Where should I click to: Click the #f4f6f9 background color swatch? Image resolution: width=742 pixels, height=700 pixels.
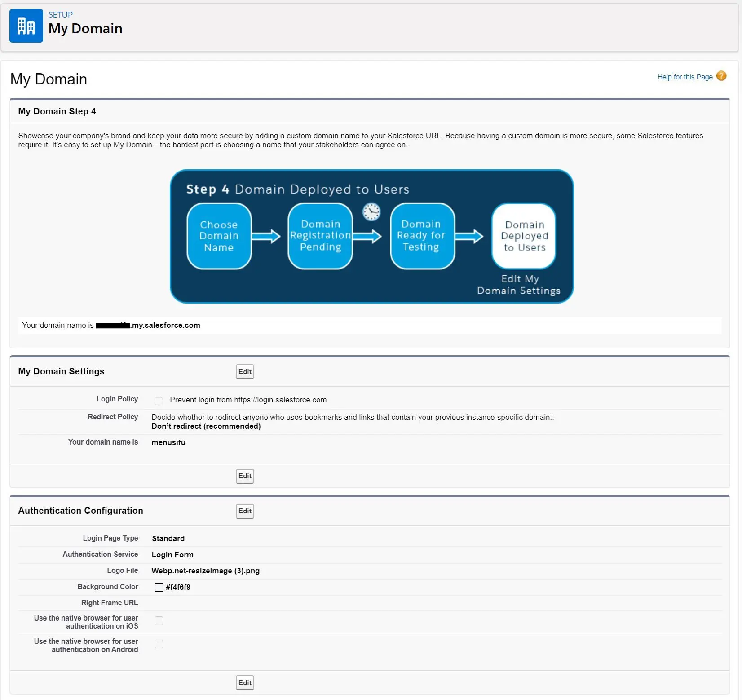(x=159, y=587)
